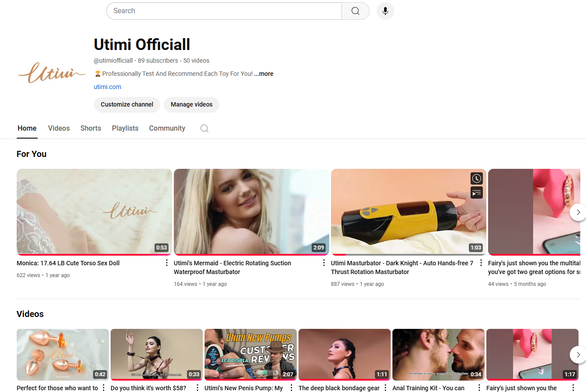Screen dimensions: 586x392
Task: Open the 0:34 video thumbnail in Videos row
Action: [x=439, y=354]
